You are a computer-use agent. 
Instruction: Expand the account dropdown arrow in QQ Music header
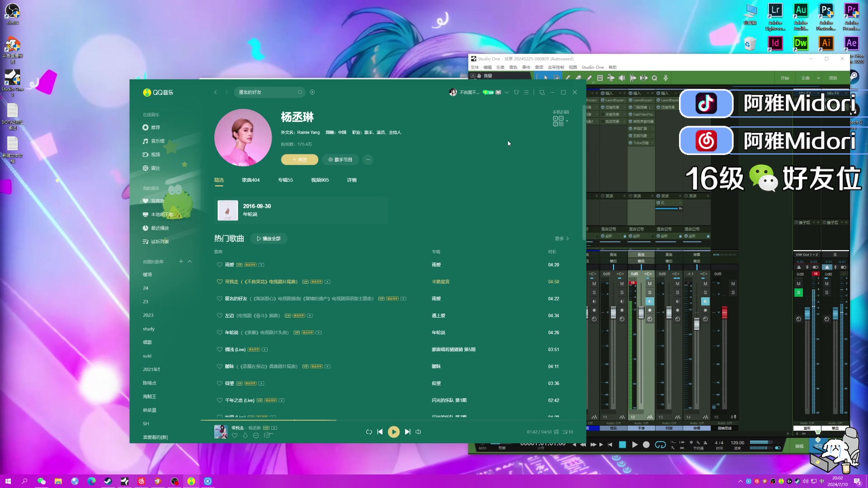507,92
